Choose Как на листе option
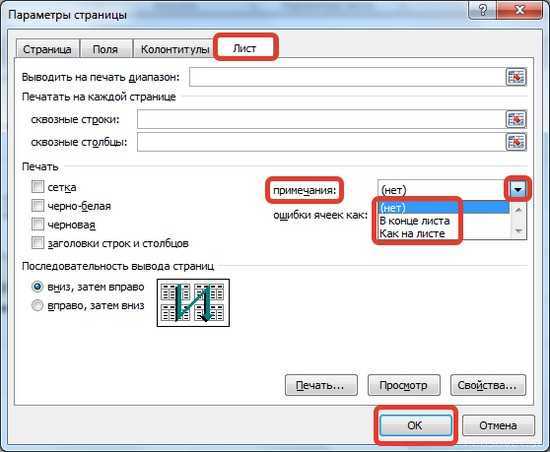This screenshot has width=550, height=452. 412,234
